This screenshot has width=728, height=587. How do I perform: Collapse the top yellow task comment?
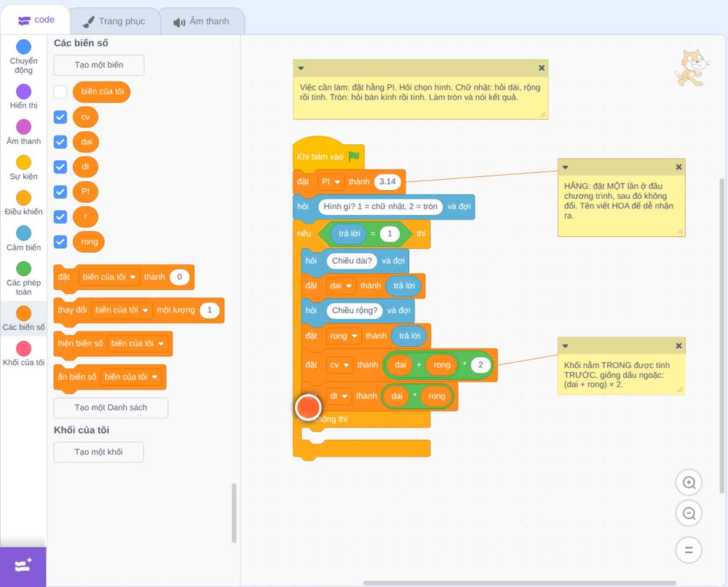pos(301,68)
